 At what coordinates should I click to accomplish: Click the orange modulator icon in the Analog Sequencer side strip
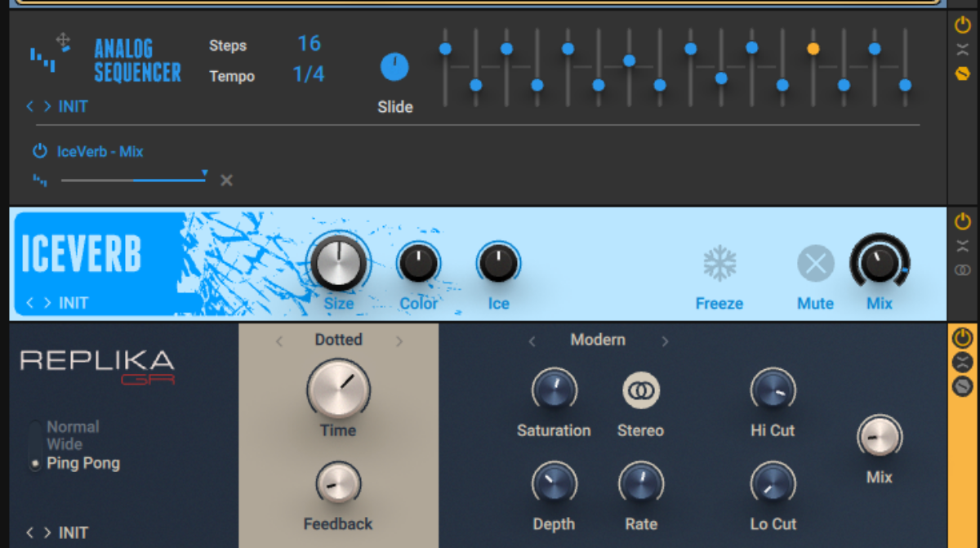963,74
